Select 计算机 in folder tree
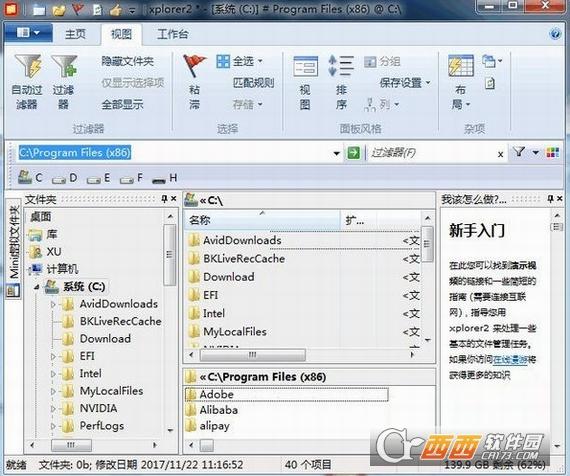Image resolution: width=570 pixels, height=476 pixels. pos(62,269)
